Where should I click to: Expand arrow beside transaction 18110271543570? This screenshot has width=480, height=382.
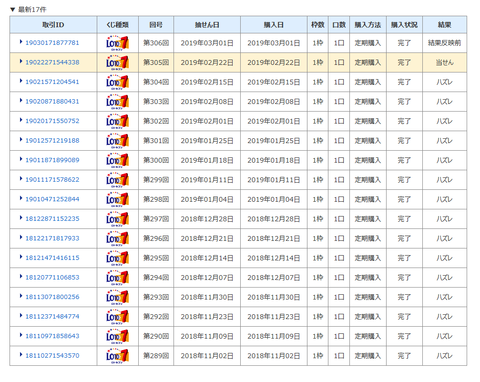point(21,355)
